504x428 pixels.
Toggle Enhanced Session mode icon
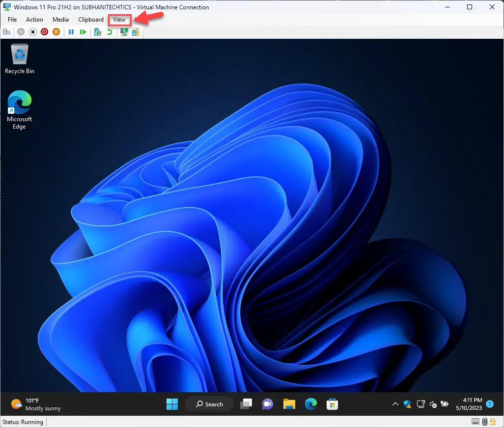(x=124, y=32)
